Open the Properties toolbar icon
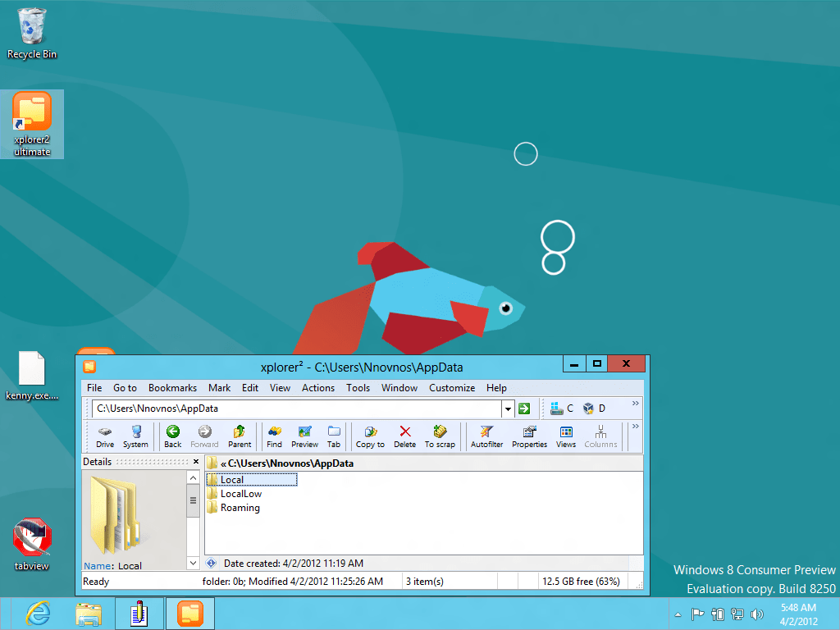This screenshot has height=630, width=840. (x=529, y=436)
